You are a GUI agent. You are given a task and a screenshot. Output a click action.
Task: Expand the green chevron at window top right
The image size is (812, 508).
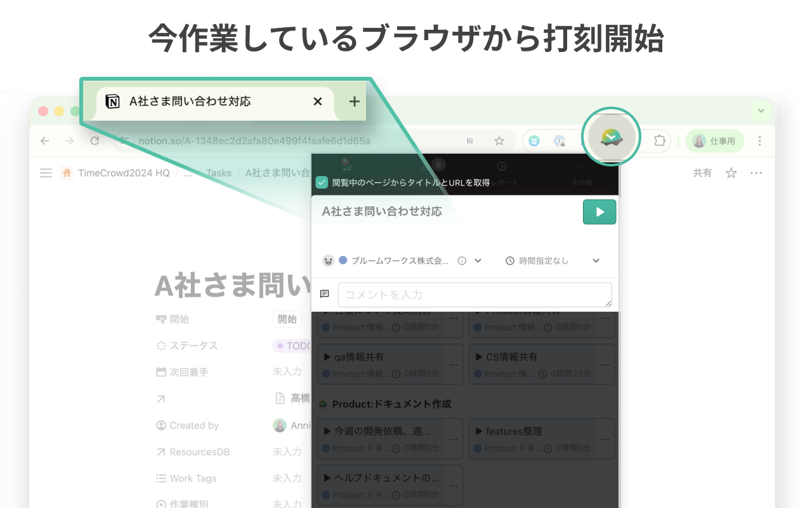(761, 110)
